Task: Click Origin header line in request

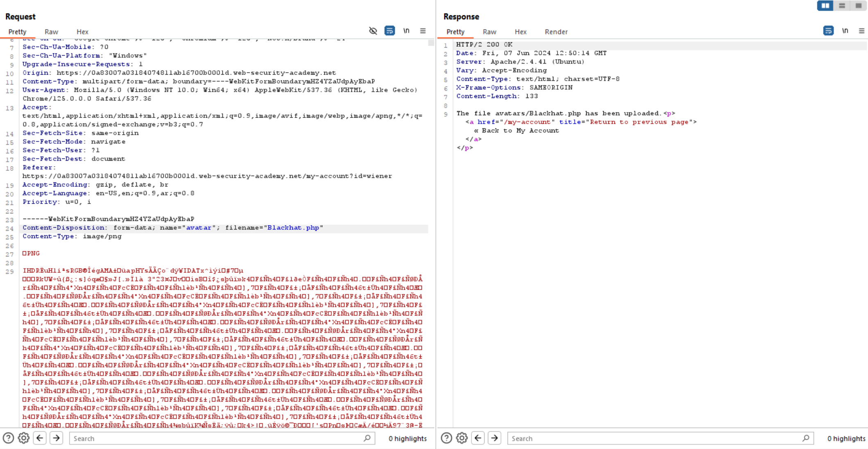Action: coord(179,73)
